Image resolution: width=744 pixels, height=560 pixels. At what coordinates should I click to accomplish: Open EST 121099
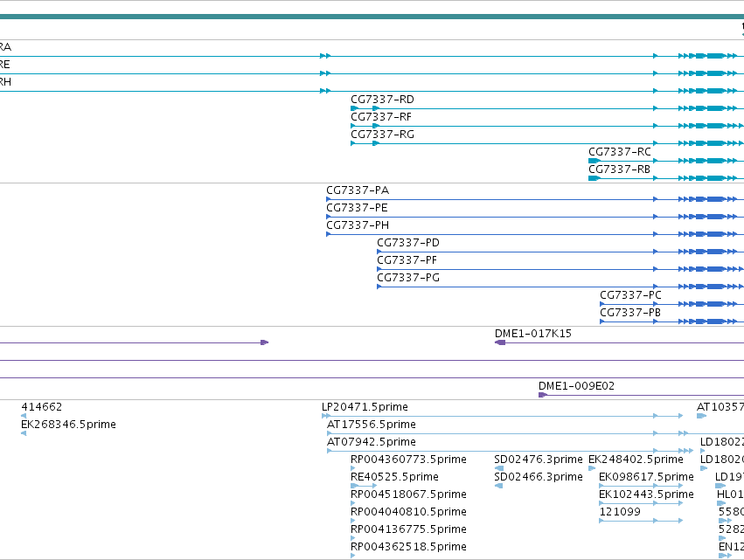(620, 512)
